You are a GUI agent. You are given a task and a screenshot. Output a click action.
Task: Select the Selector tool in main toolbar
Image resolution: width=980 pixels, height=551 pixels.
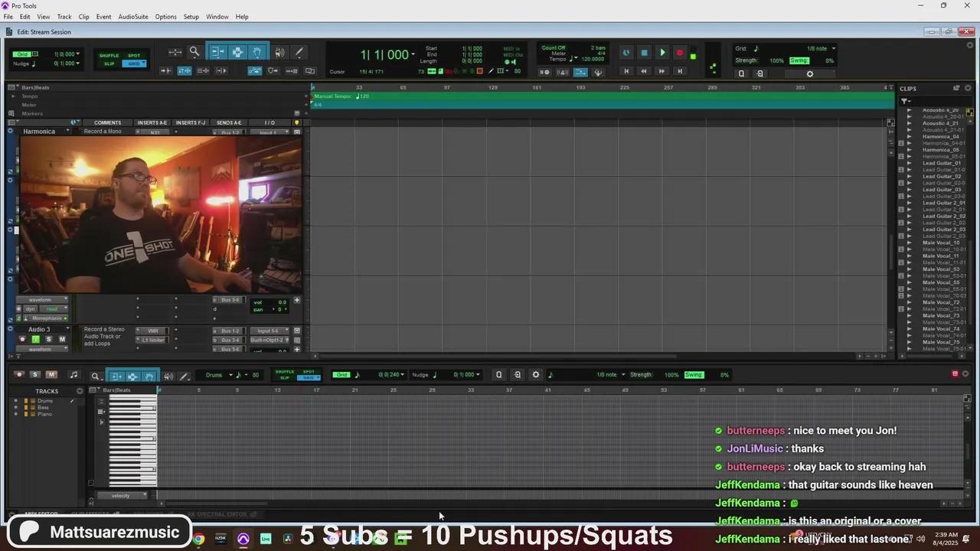coord(237,52)
